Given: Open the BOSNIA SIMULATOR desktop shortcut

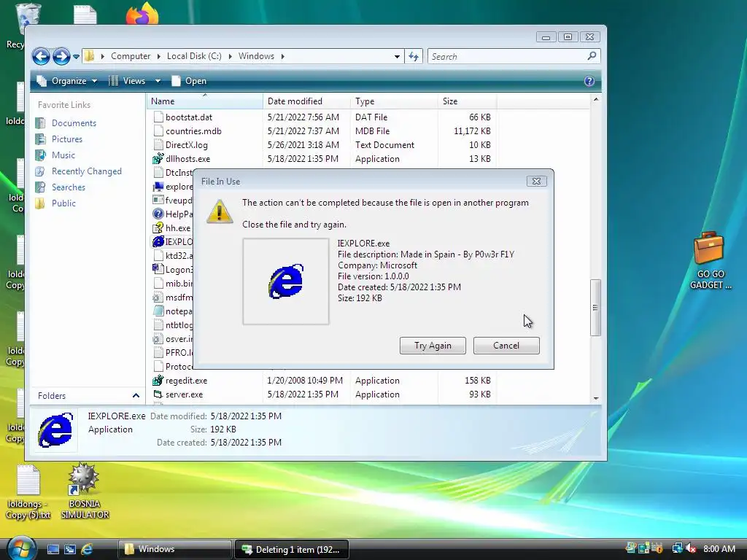Looking at the screenshot, I should click(85, 491).
